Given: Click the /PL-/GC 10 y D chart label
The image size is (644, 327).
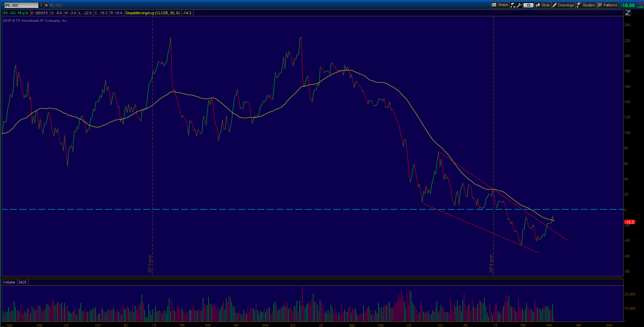Looking at the screenshot, I should (16, 13).
